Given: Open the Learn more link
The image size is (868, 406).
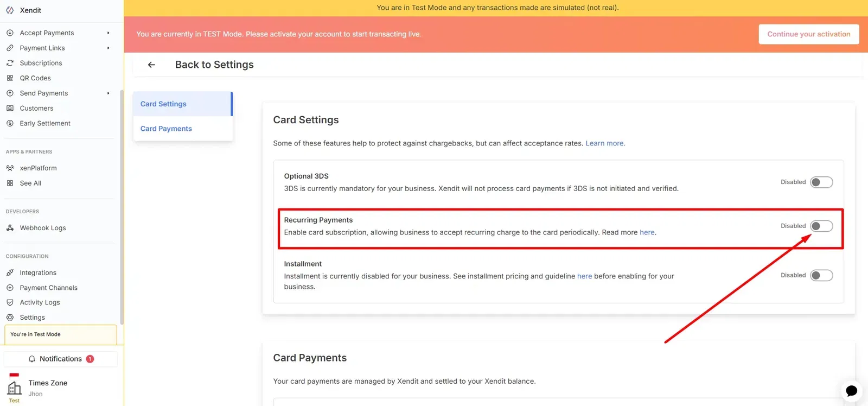Looking at the screenshot, I should point(605,143).
